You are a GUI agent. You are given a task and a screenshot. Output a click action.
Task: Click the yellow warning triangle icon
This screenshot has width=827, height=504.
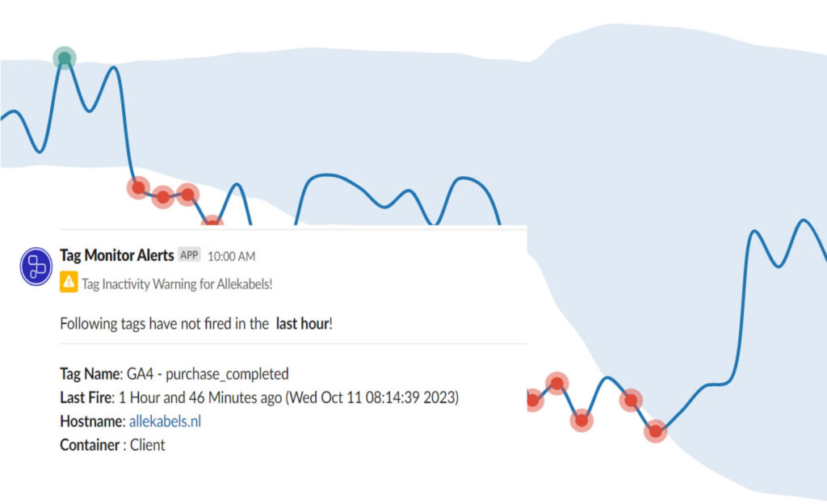tap(69, 282)
